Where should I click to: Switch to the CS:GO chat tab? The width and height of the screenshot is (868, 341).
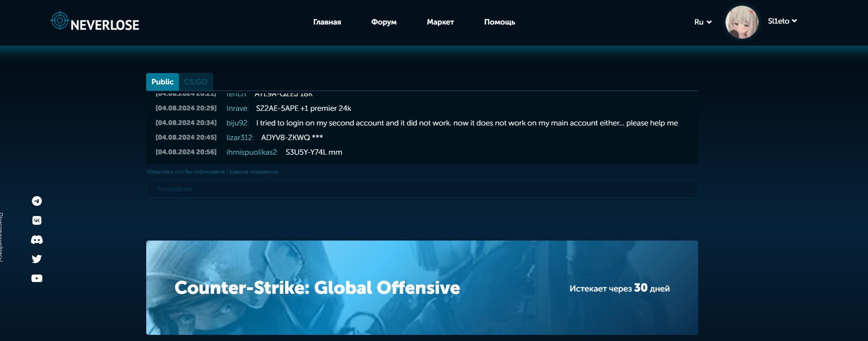coord(196,82)
